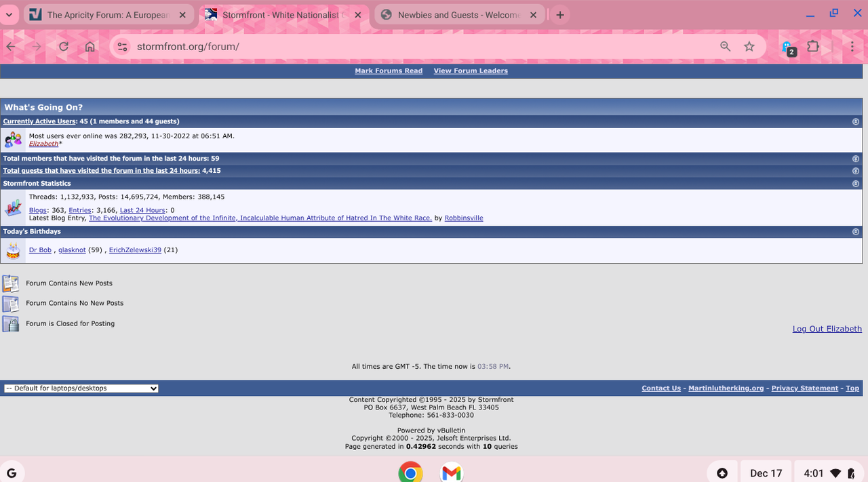Open system status tray at 4:01

click(x=827, y=473)
